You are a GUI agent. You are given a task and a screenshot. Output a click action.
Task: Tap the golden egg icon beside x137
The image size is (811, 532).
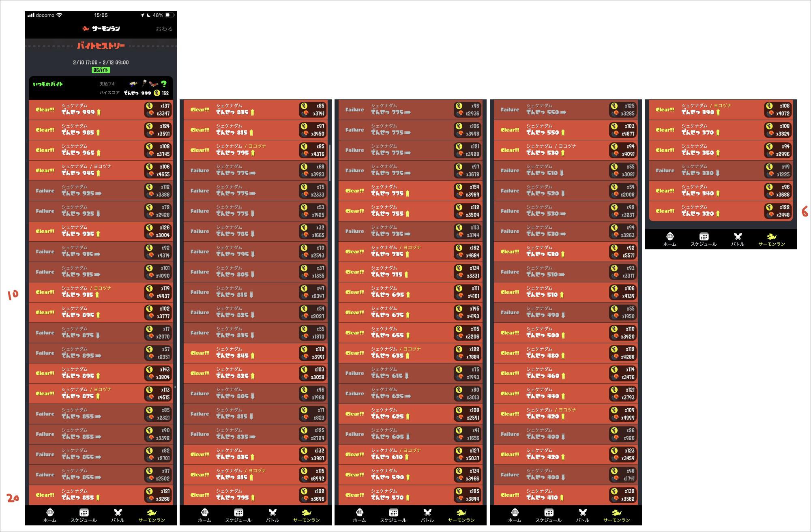pyautogui.click(x=149, y=106)
